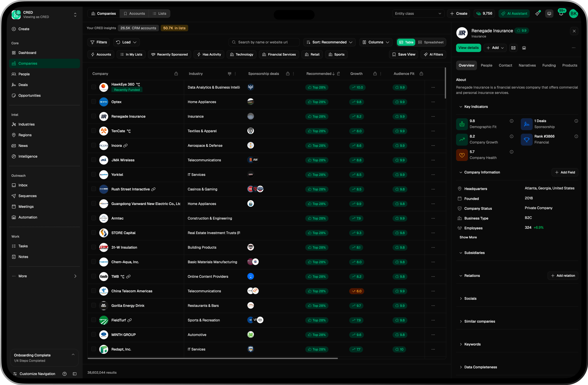This screenshot has height=385, width=588.
Task: Select the STORE Capital row checkbox
Action: 94,233
